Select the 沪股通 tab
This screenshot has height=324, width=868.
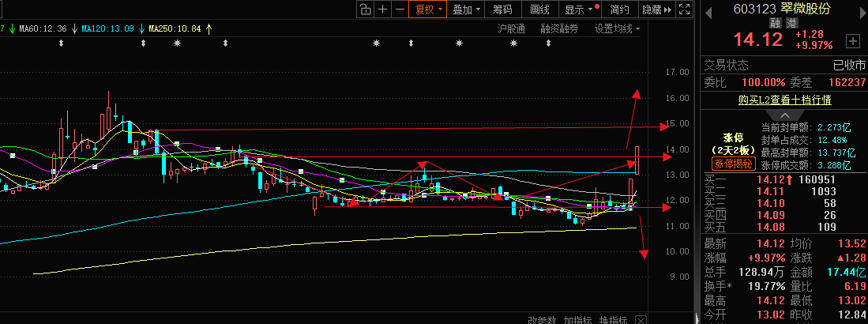coord(511,28)
